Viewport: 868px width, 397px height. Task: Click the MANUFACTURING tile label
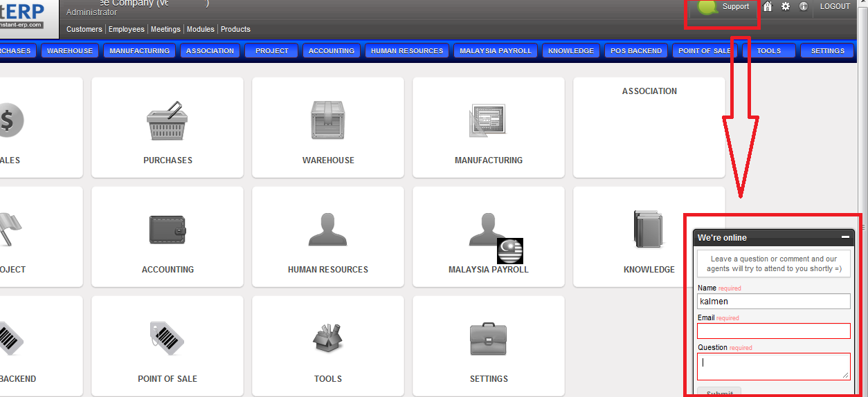489,160
